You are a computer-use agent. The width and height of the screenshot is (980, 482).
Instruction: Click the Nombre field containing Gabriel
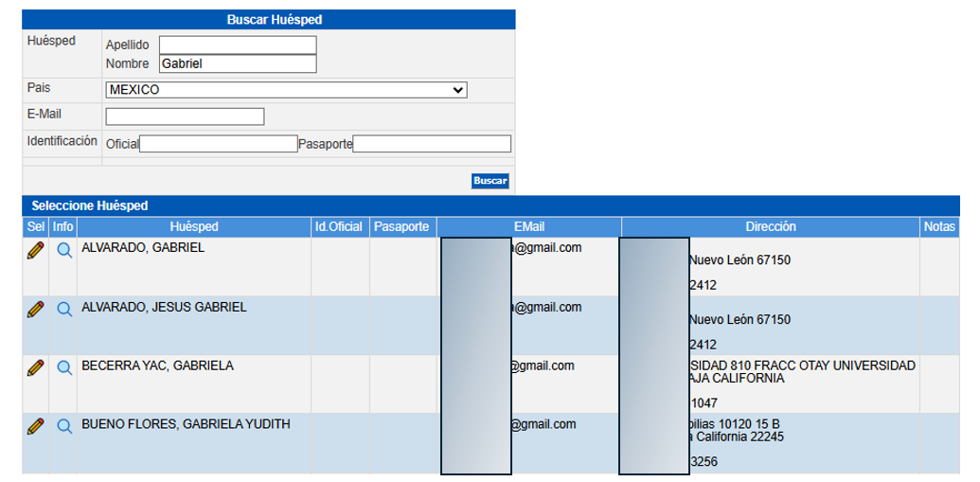click(238, 63)
